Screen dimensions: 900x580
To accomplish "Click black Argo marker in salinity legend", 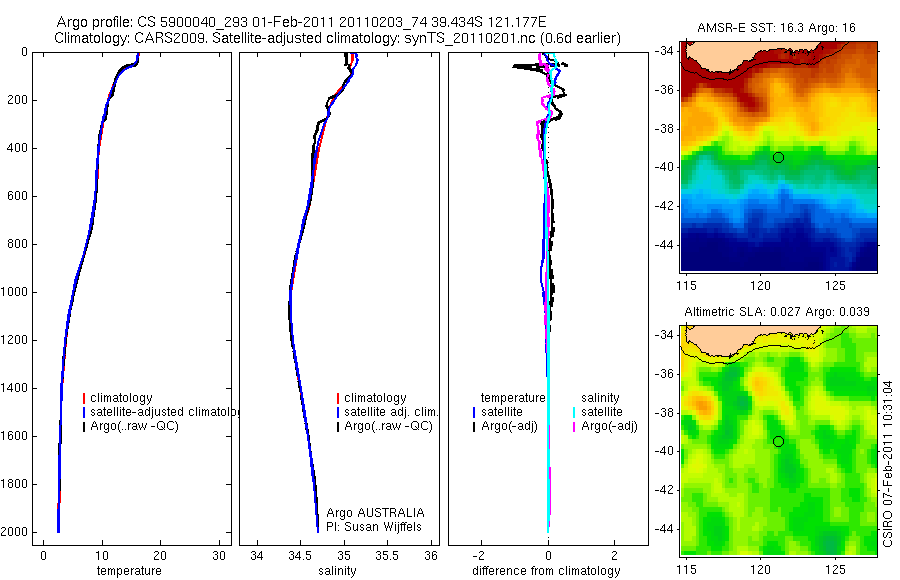I will click(x=338, y=426).
